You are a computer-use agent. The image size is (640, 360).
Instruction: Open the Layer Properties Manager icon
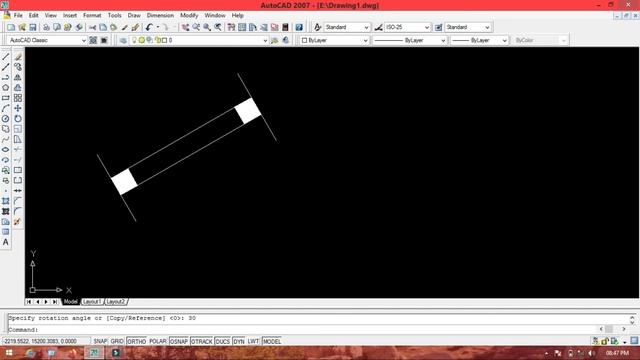pos(123,40)
